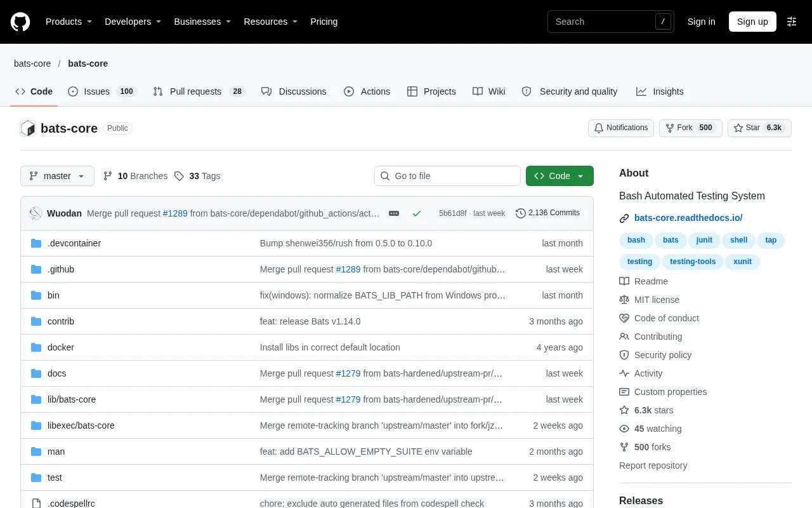Image resolution: width=812 pixels, height=508 pixels.
Task: Click the Go to file input
Action: 447,176
